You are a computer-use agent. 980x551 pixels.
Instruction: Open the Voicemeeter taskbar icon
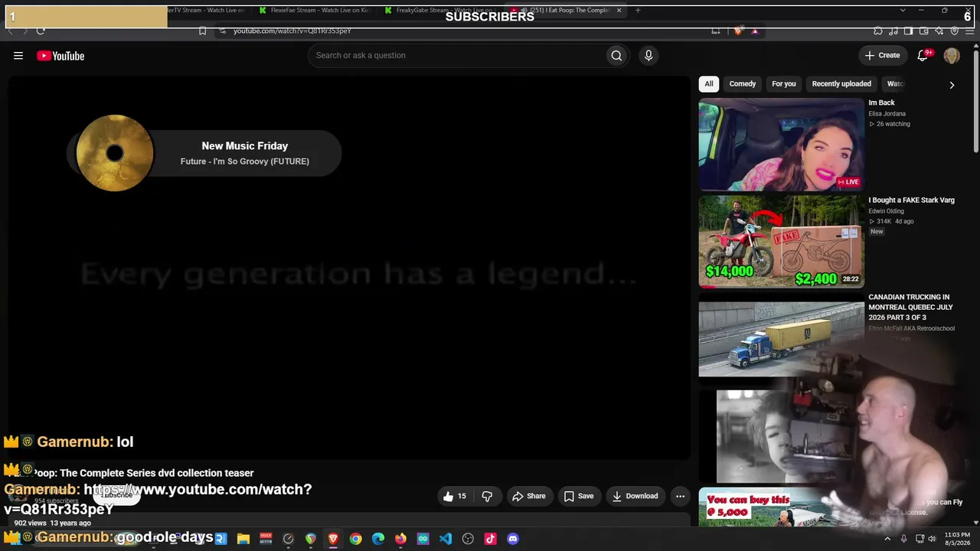point(266,539)
